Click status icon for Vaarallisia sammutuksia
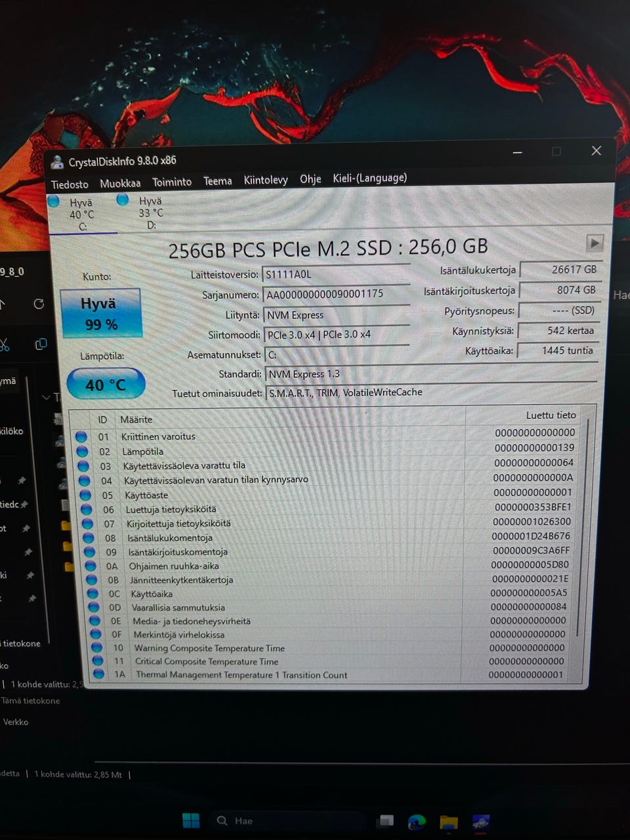The image size is (630, 840). (x=94, y=607)
